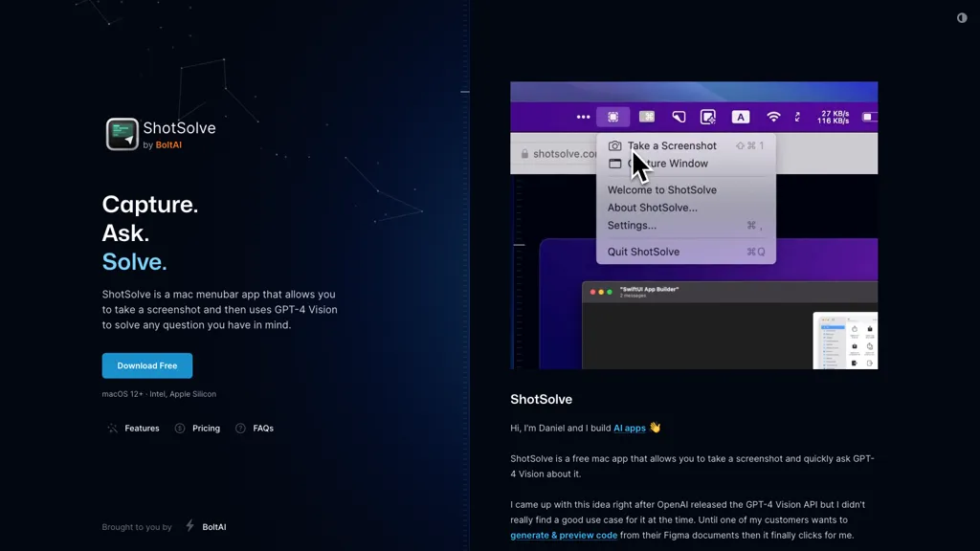Click the 'Solve.' headline text

134,262
